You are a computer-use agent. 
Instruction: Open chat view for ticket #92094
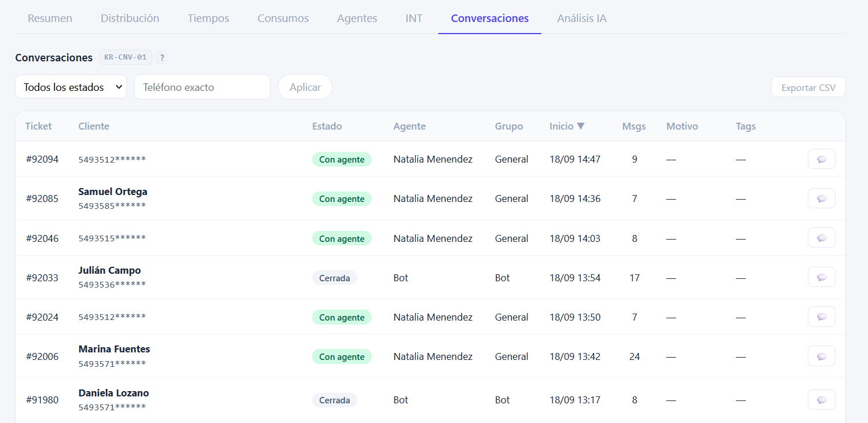coord(821,159)
